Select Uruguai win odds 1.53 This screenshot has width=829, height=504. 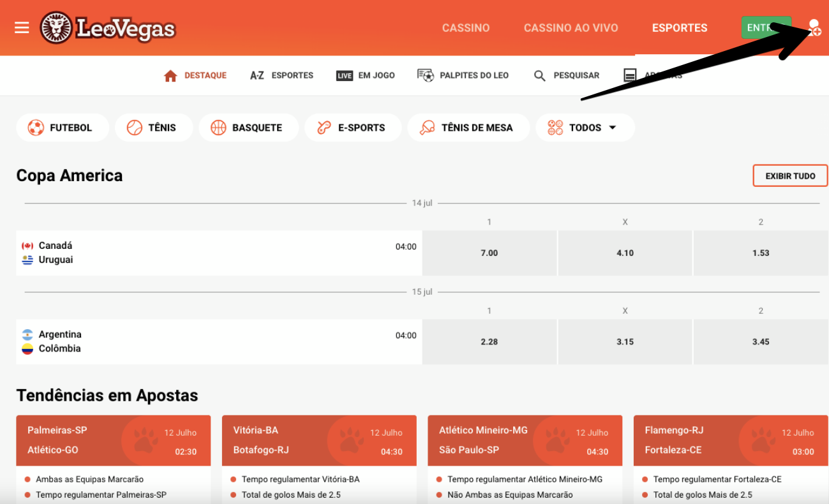coord(761,253)
